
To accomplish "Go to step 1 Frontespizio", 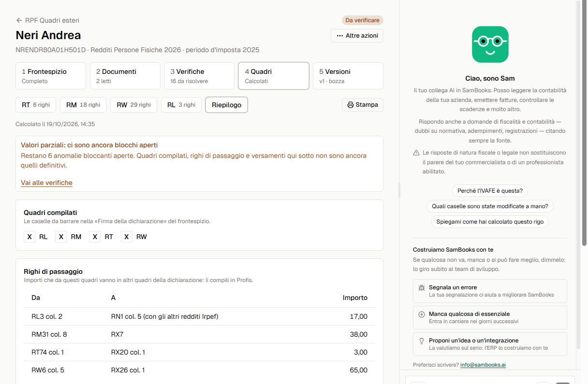I will pyautogui.click(x=51, y=76).
